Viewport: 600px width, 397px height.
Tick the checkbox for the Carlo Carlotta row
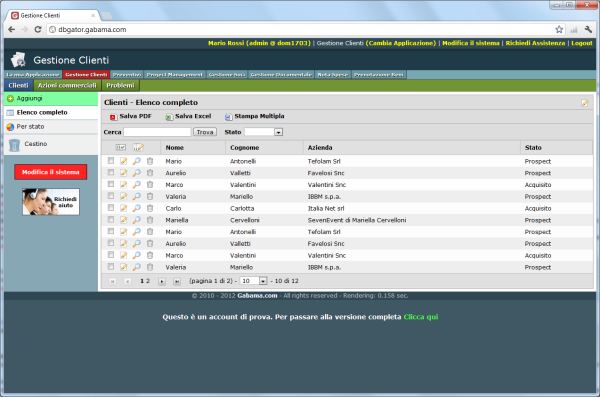pyautogui.click(x=111, y=207)
